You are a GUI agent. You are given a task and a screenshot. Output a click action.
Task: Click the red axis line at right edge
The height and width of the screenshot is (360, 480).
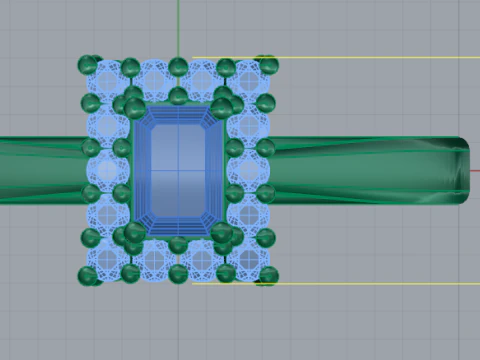click(x=475, y=171)
